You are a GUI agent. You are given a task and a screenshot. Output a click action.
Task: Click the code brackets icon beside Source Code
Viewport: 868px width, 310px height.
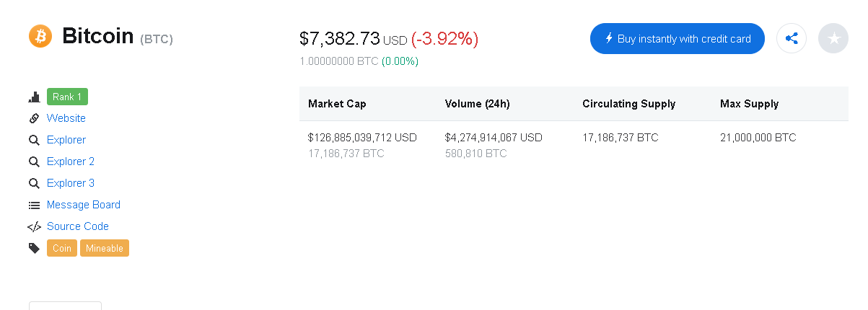point(34,226)
